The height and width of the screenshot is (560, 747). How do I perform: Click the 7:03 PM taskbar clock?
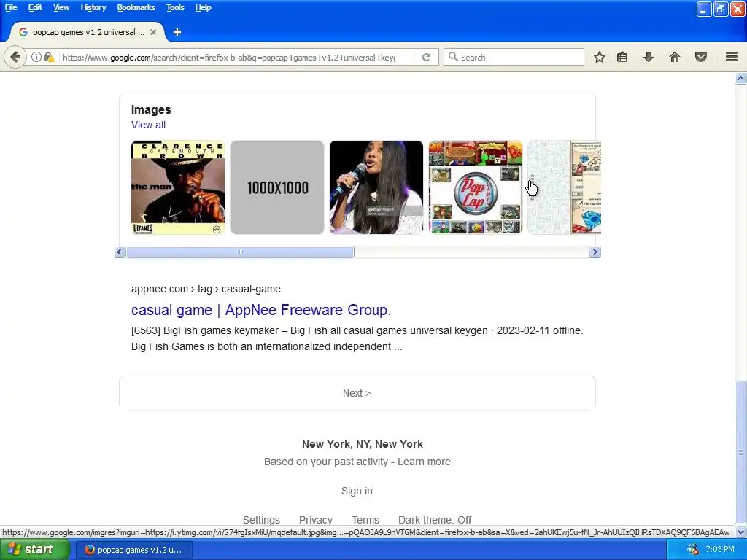[720, 550]
